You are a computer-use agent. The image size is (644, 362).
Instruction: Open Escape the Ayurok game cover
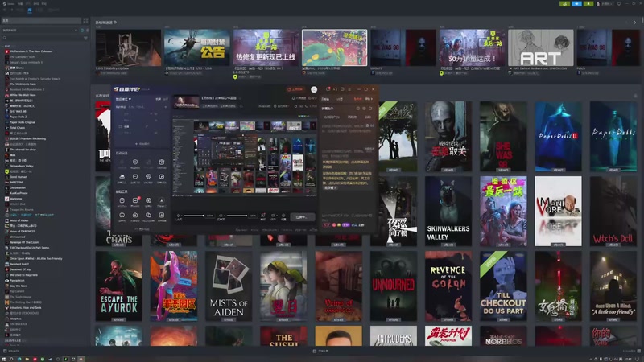118,286
